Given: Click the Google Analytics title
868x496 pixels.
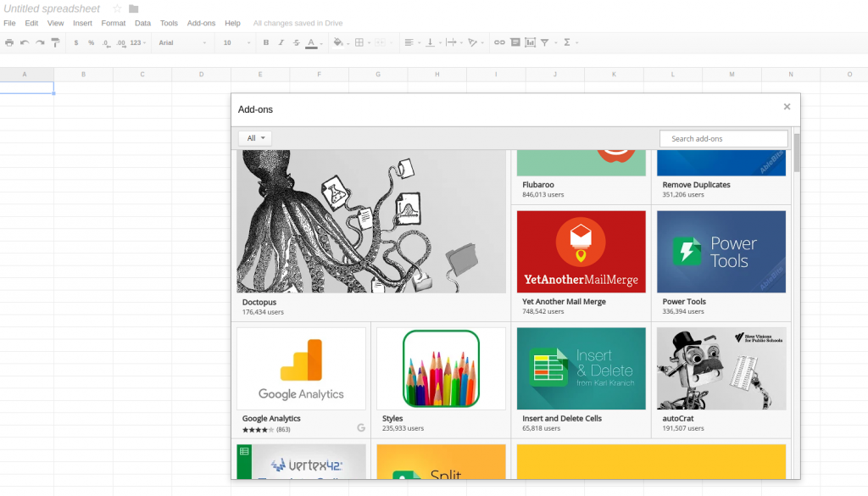Looking at the screenshot, I should pos(271,419).
